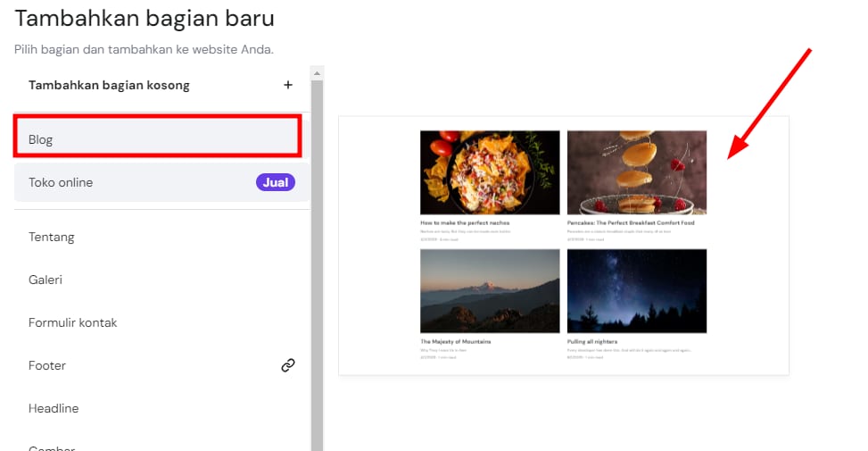
Task: Click the pancakes blog post image
Action: (636, 172)
